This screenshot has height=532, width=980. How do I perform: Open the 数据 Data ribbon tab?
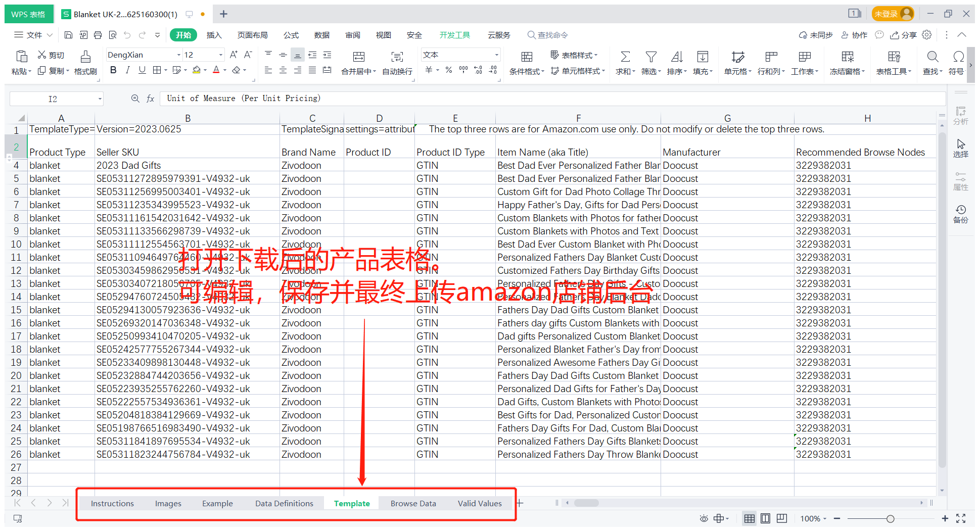[322, 35]
